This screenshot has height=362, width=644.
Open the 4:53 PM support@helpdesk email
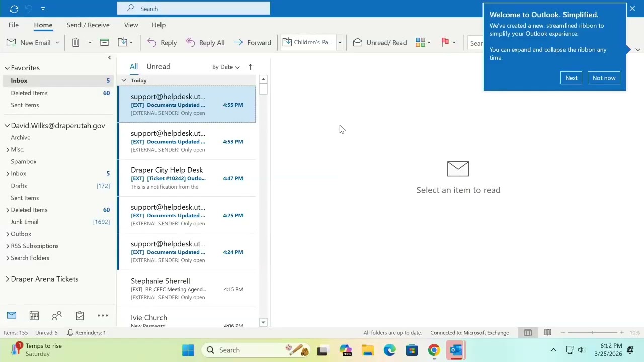[x=186, y=141]
